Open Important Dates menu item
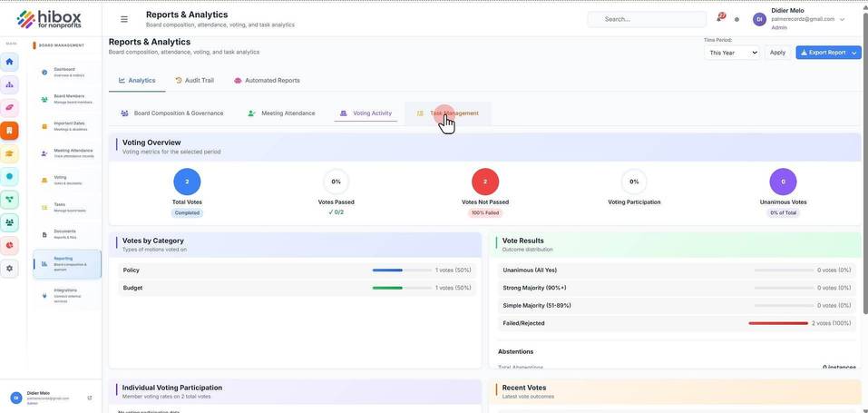The image size is (868, 413). point(67,126)
